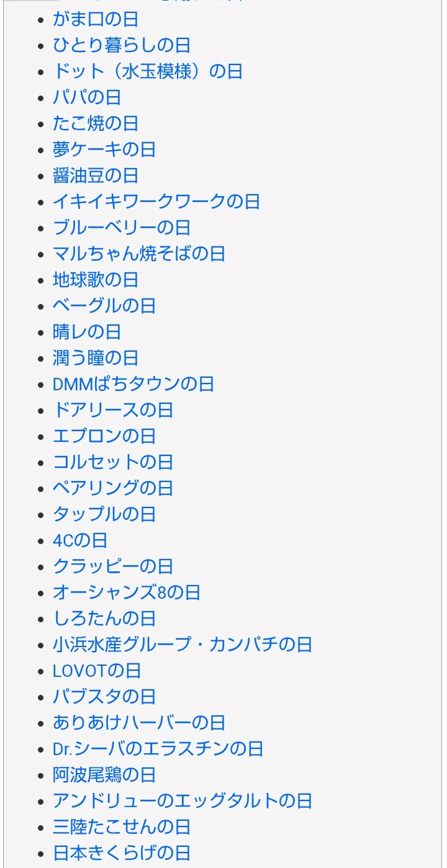Go to the オーシャンズ8の日 page
This screenshot has width=447, height=868.
tap(127, 593)
